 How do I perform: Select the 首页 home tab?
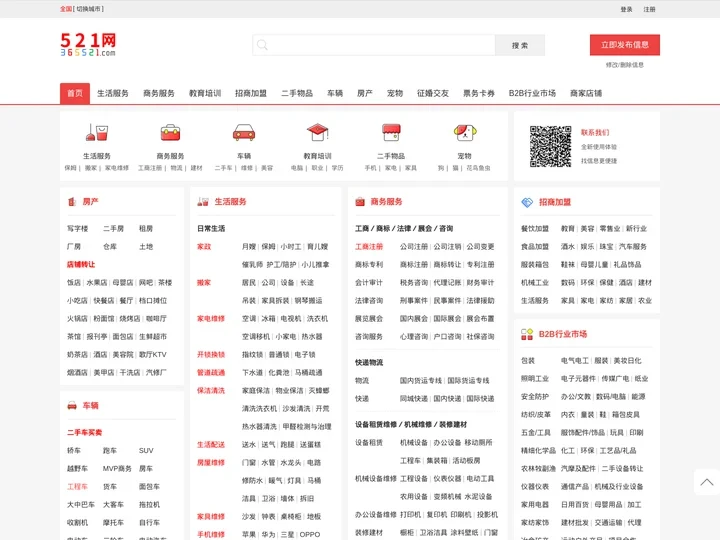tap(75, 93)
